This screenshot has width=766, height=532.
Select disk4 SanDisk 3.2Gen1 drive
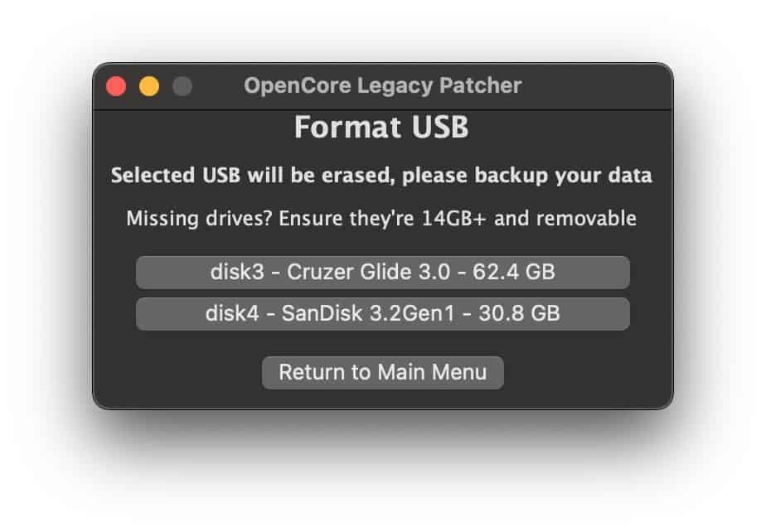pos(382,313)
